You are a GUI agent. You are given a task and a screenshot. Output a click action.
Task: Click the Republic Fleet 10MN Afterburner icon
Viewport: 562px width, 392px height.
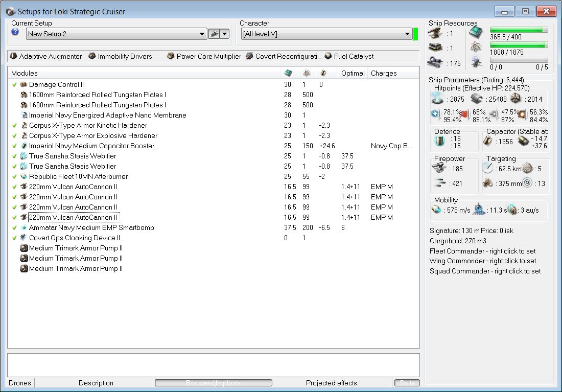click(24, 176)
